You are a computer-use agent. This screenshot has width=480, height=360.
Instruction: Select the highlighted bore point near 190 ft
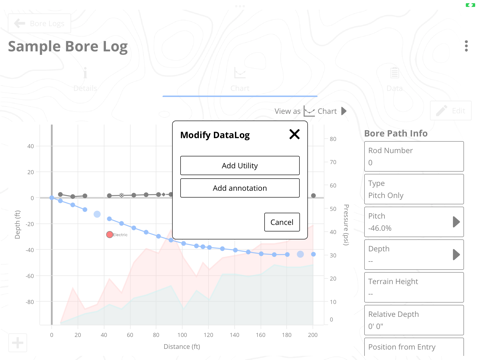tap(300, 254)
